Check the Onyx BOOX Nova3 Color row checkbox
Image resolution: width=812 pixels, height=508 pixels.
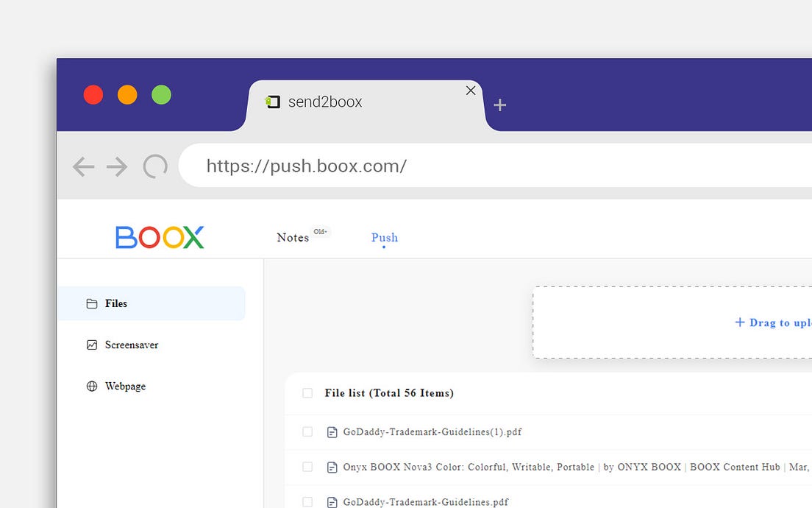pos(307,467)
